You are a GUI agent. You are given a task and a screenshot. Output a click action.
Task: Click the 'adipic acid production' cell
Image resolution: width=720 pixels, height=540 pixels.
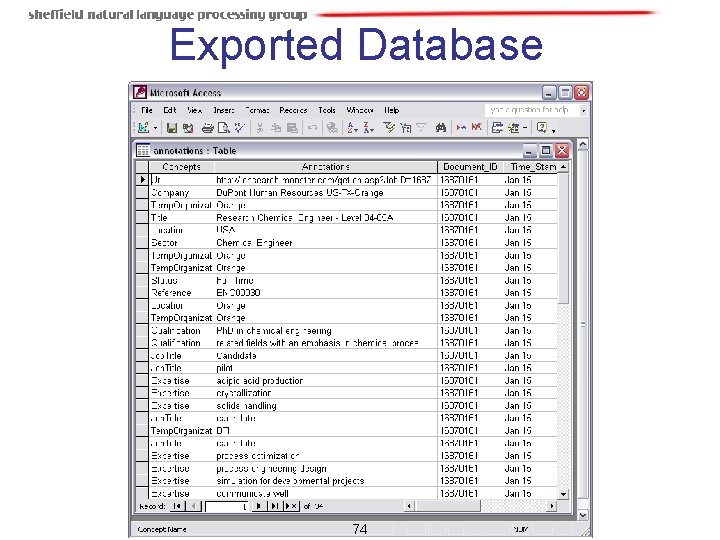[326, 381]
